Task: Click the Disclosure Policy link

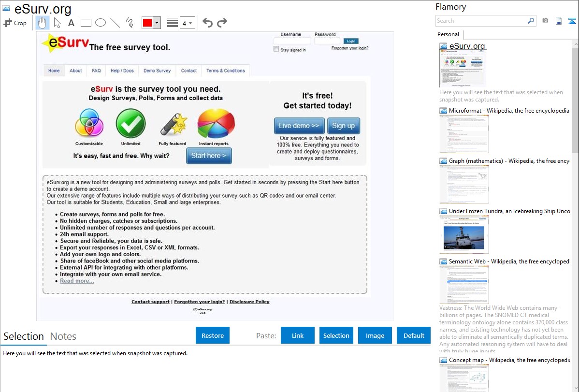Action: 249,302
